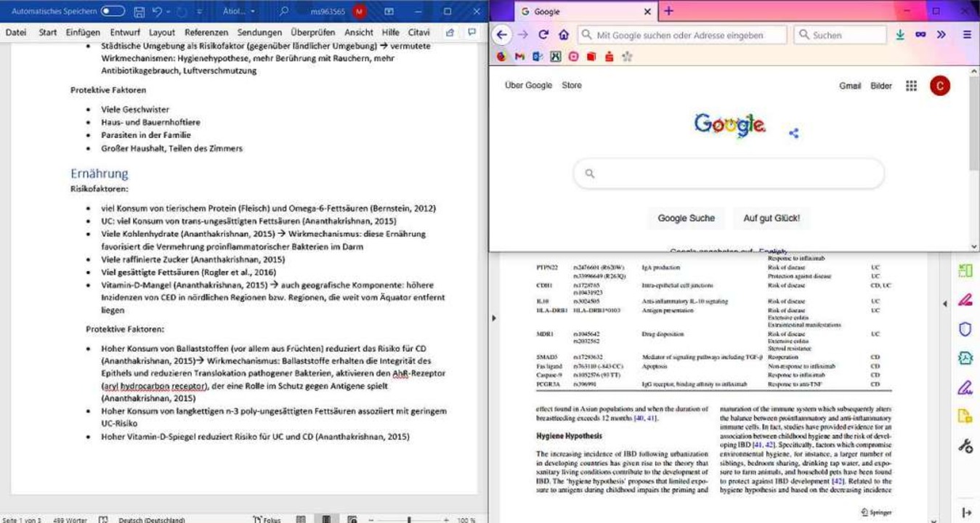Click the Save icon in Word's title bar

(x=139, y=12)
